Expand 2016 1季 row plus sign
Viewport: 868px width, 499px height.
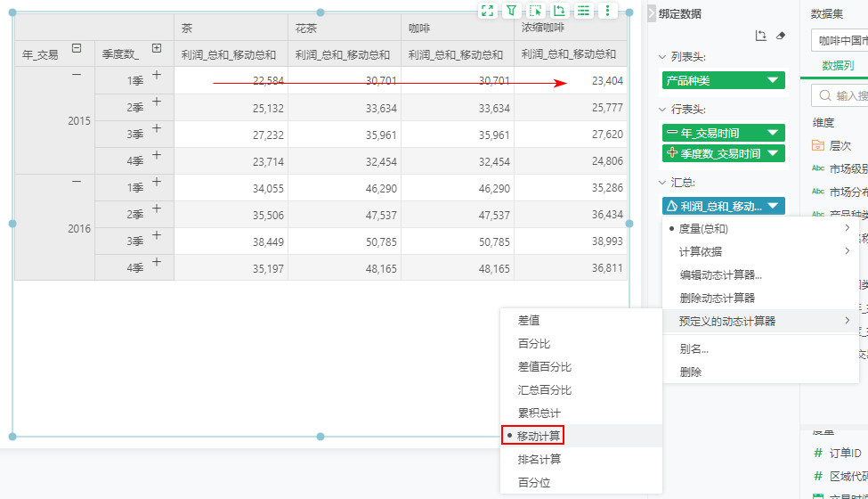pos(157,182)
